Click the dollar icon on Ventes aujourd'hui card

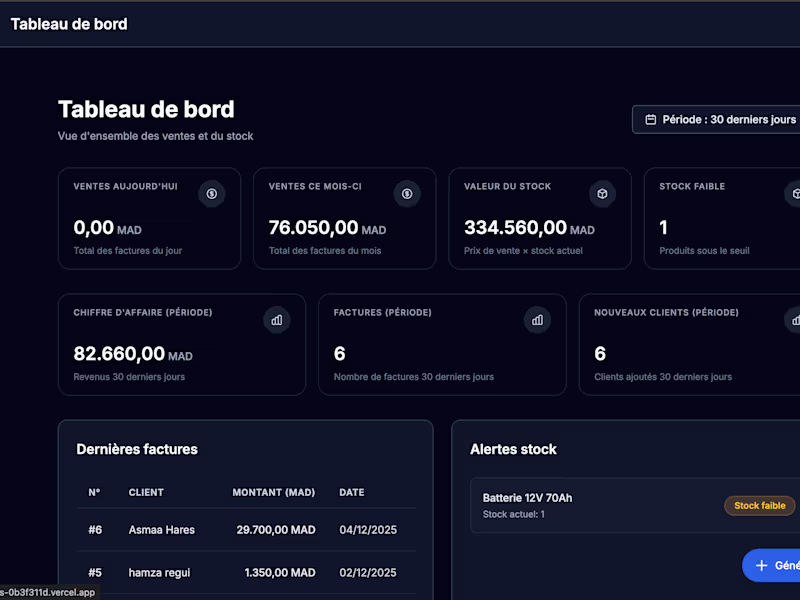pos(212,194)
